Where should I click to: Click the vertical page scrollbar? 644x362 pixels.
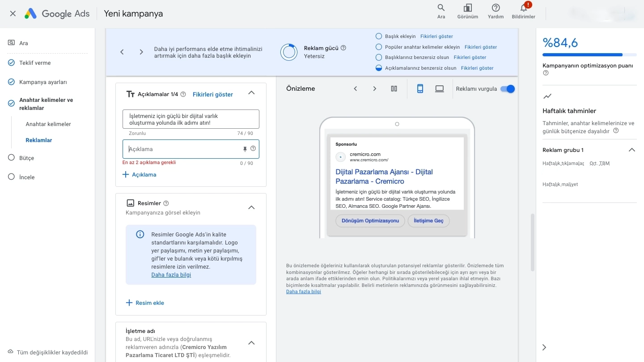point(532,242)
